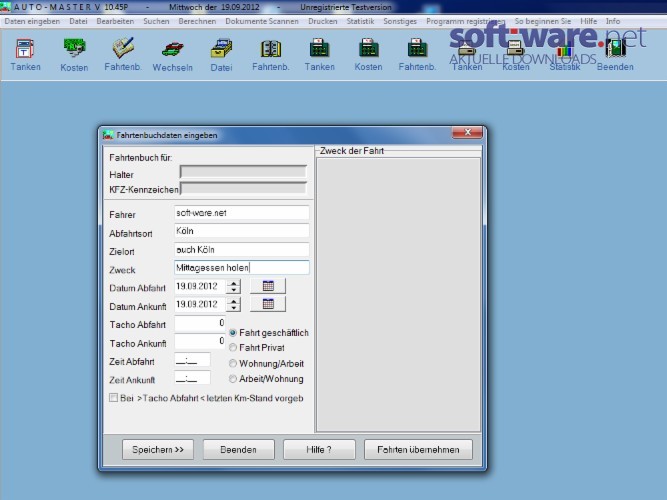Viewport: 667px width, 500px height.
Task: Open the So beginnen Sie menu
Action: [x=543, y=21]
